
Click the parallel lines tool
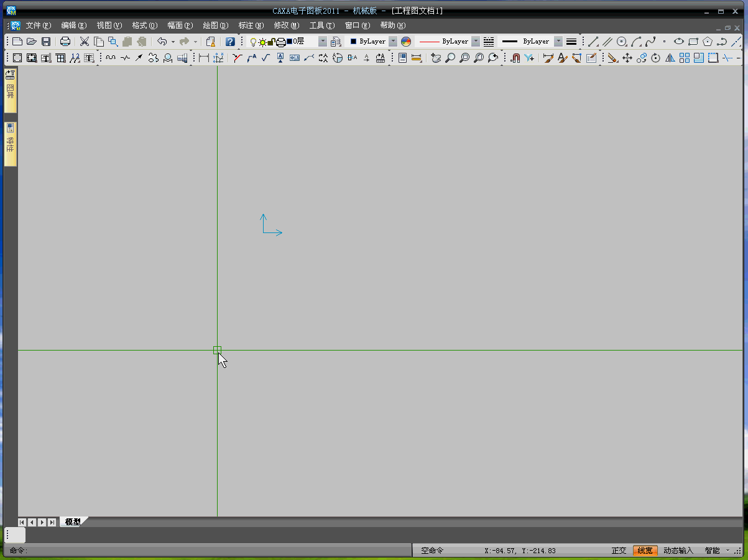[607, 42]
